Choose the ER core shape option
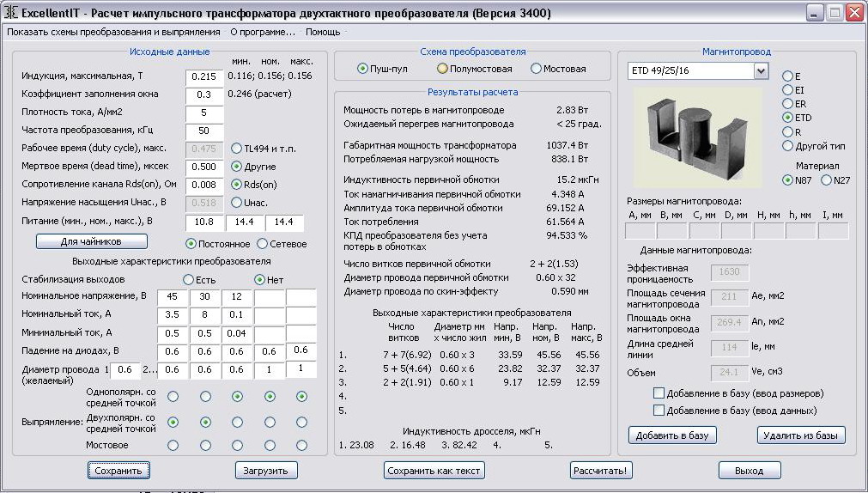 tap(787, 103)
